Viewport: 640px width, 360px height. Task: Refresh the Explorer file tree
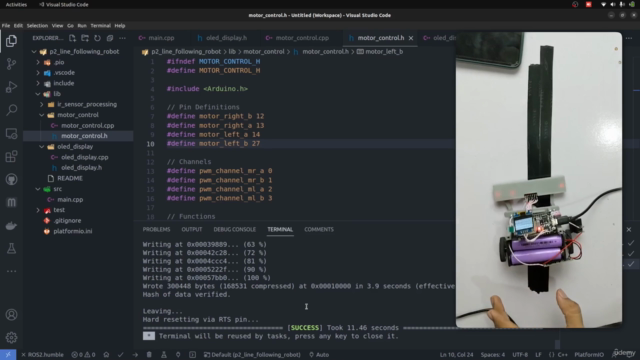(x=97, y=38)
